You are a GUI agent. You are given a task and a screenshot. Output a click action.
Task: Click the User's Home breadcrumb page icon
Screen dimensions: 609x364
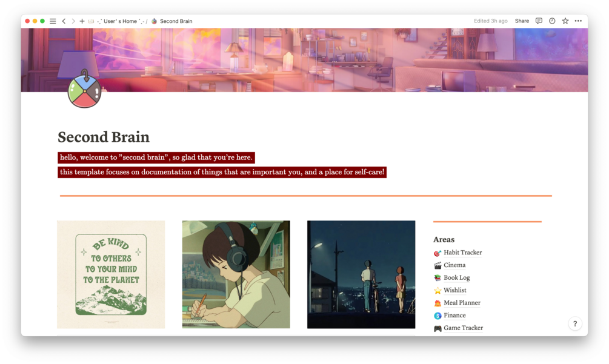tap(91, 21)
